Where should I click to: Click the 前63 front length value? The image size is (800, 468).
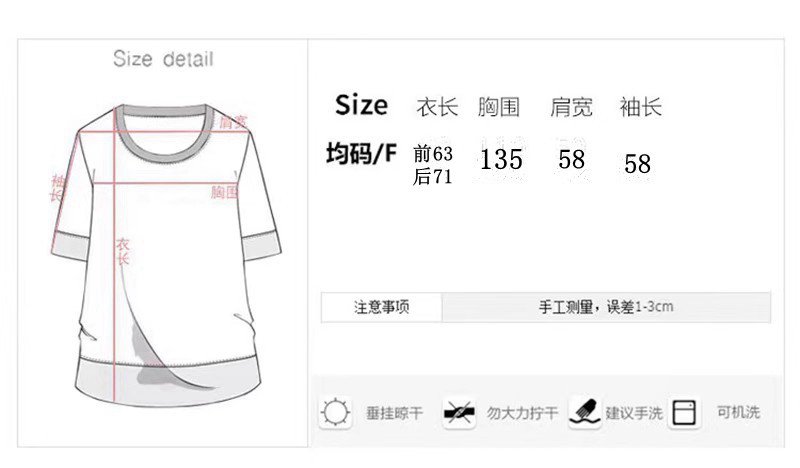tap(433, 153)
